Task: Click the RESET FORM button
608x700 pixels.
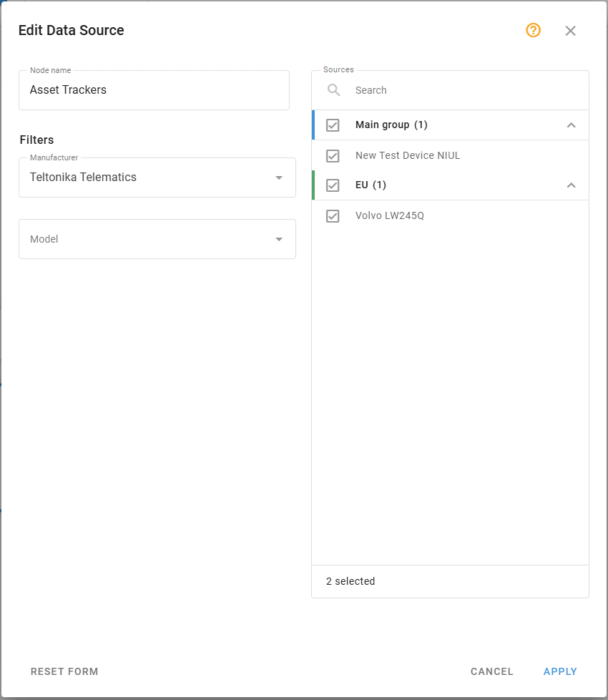Action: point(64,671)
